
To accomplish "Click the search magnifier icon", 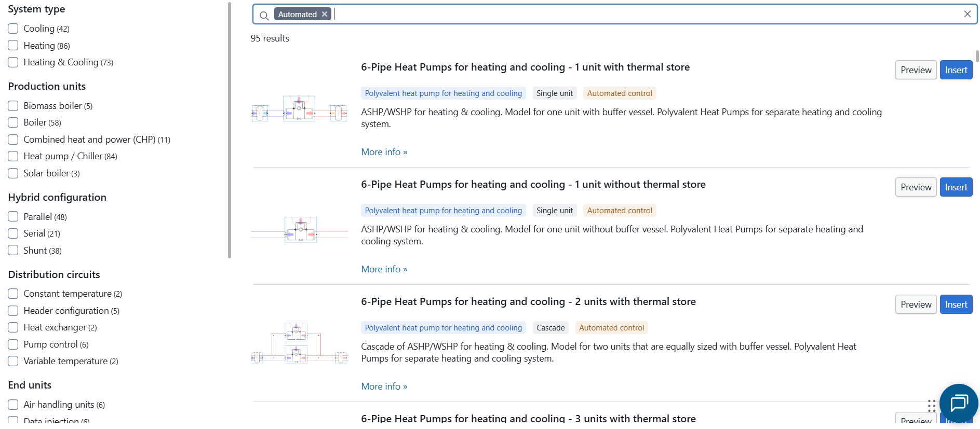I will tap(264, 15).
